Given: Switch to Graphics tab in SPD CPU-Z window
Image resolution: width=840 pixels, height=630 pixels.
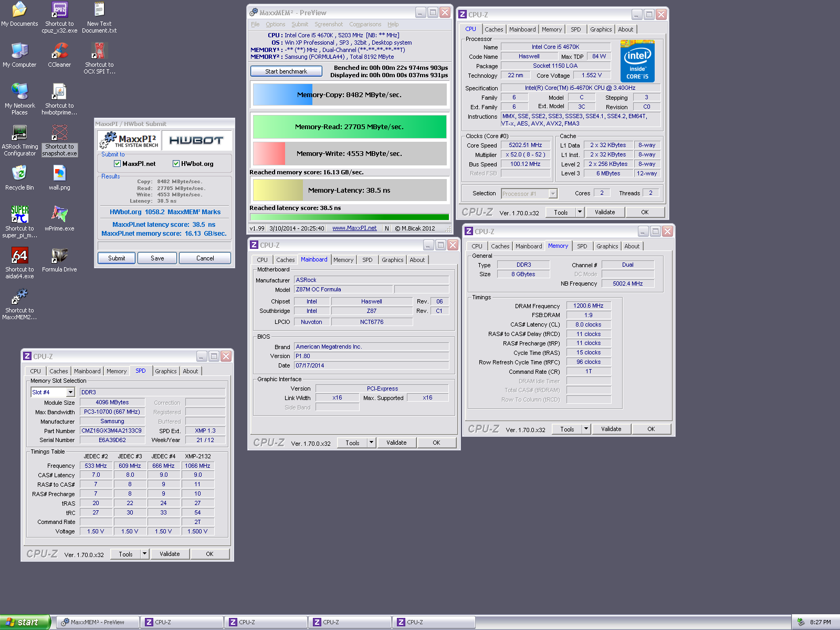Looking at the screenshot, I should click(x=166, y=371).
